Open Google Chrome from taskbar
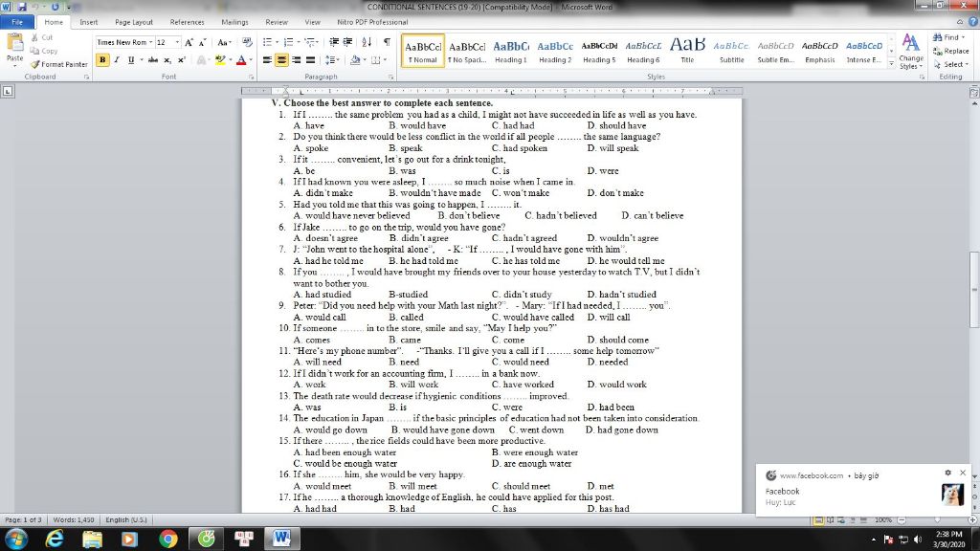 pyautogui.click(x=167, y=539)
